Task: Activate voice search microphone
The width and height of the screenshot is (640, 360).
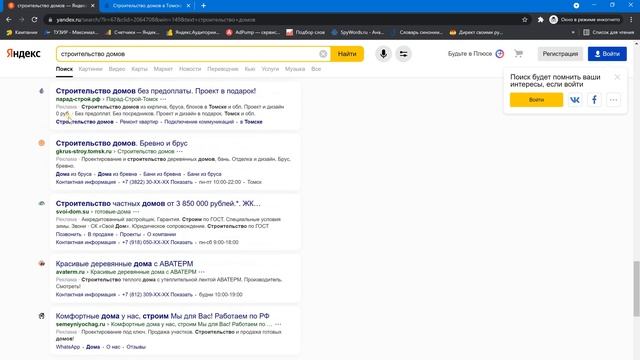Action: 383,54
